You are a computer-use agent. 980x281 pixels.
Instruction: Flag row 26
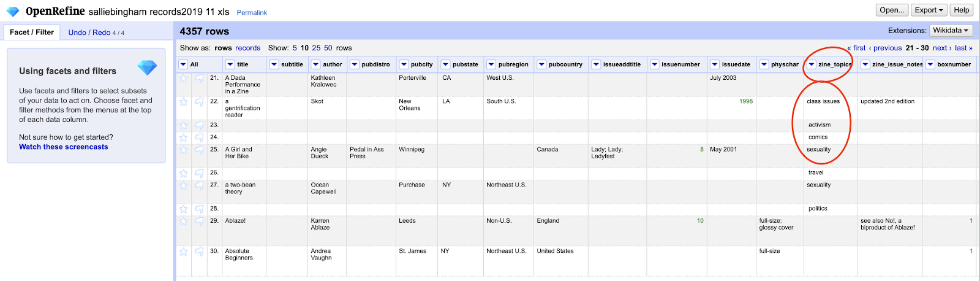199,173
